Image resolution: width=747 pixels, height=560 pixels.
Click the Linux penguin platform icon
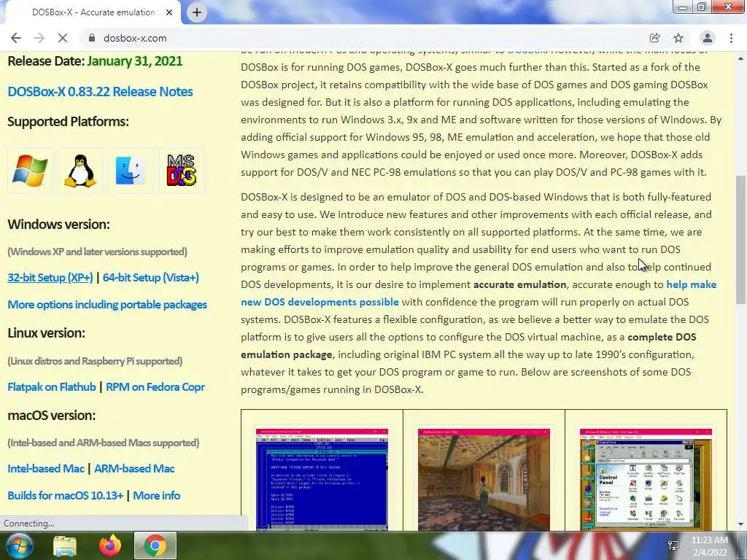pyautogui.click(x=80, y=171)
